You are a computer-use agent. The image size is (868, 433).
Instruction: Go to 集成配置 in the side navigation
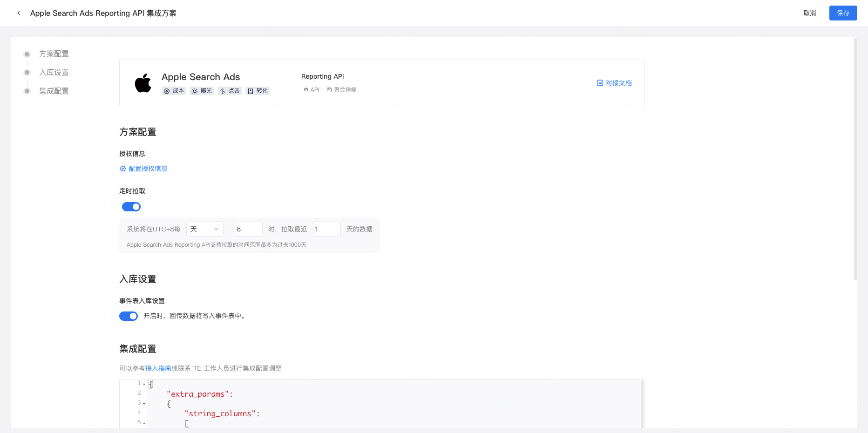(54, 91)
